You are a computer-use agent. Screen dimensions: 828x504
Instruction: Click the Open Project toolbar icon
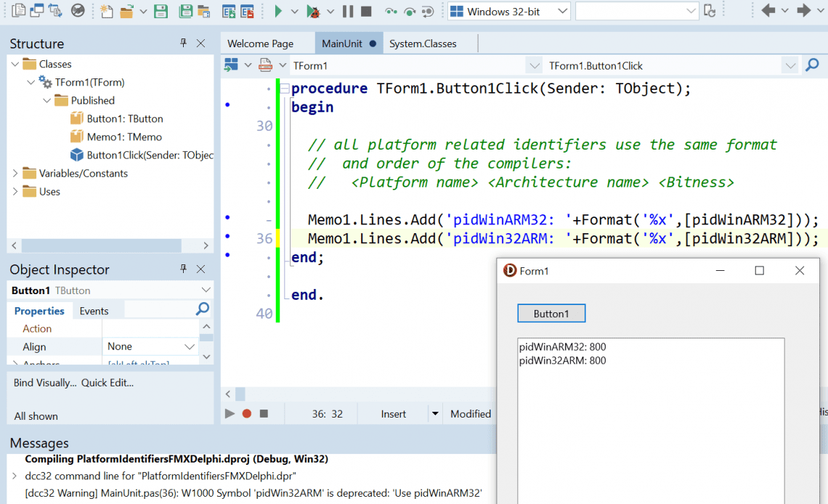[204, 12]
